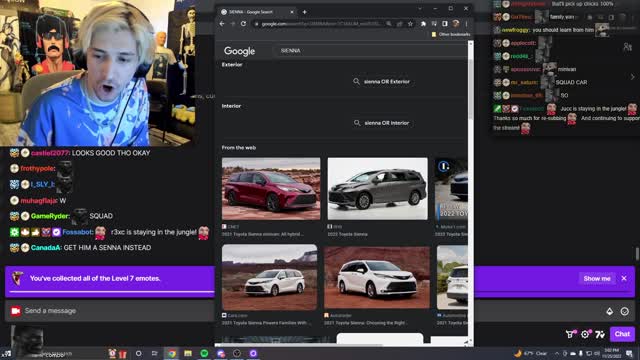Open Chrome from the taskbar
The width and height of the screenshot is (640, 360).
point(172,353)
